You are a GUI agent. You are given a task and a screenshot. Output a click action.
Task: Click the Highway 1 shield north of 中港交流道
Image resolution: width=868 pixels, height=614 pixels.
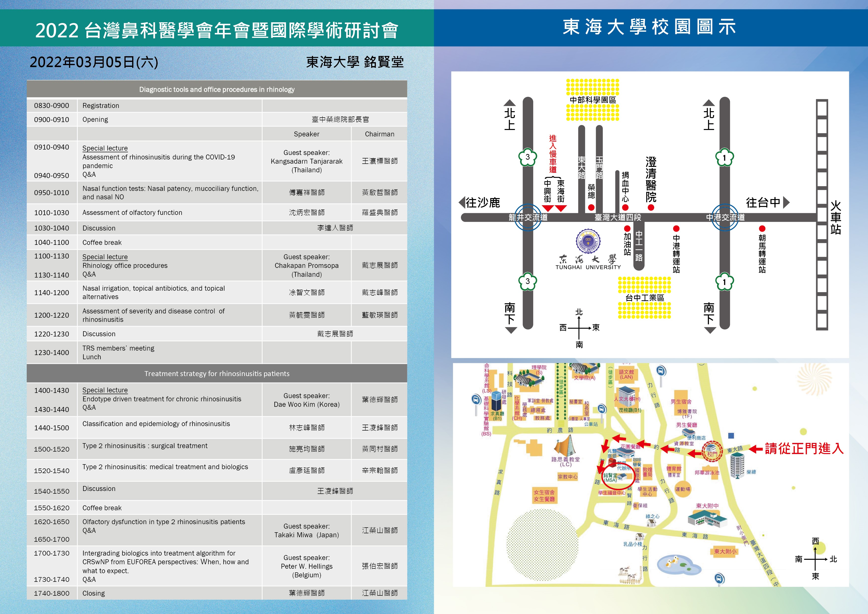point(724,157)
